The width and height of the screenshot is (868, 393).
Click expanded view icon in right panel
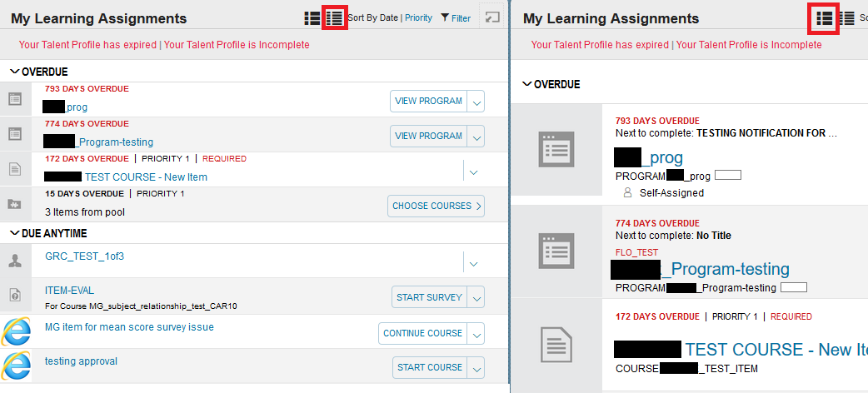coord(825,18)
